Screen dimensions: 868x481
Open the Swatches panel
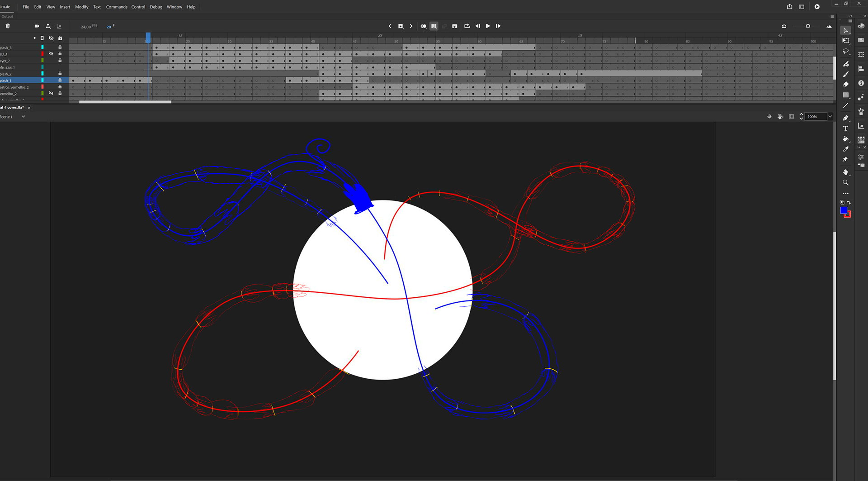click(x=861, y=40)
